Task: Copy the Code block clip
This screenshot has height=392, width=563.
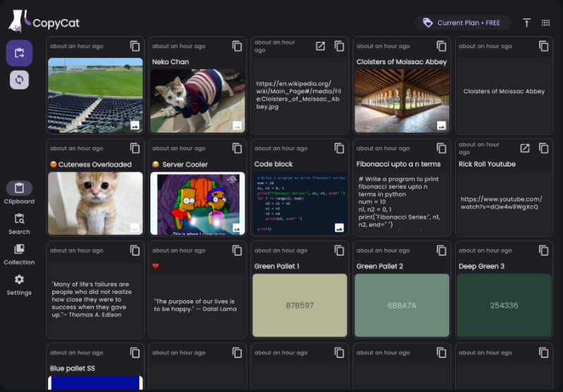Action: click(339, 148)
